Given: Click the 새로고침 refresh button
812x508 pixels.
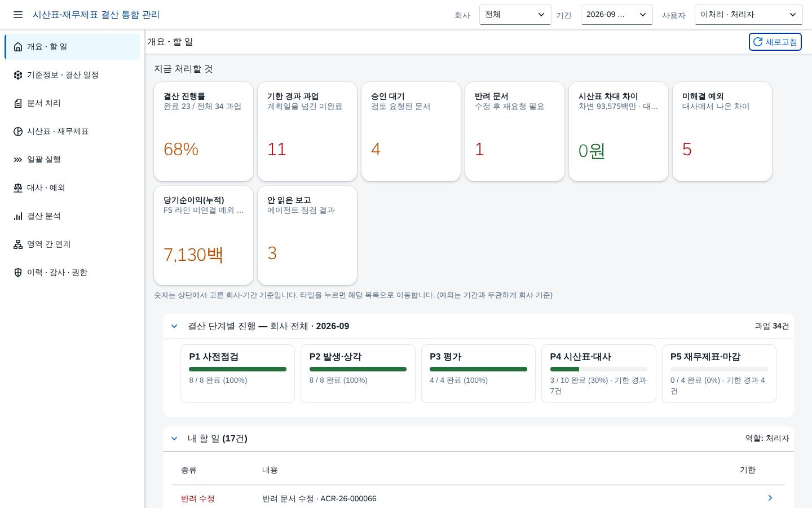Looking at the screenshot, I should tap(775, 42).
